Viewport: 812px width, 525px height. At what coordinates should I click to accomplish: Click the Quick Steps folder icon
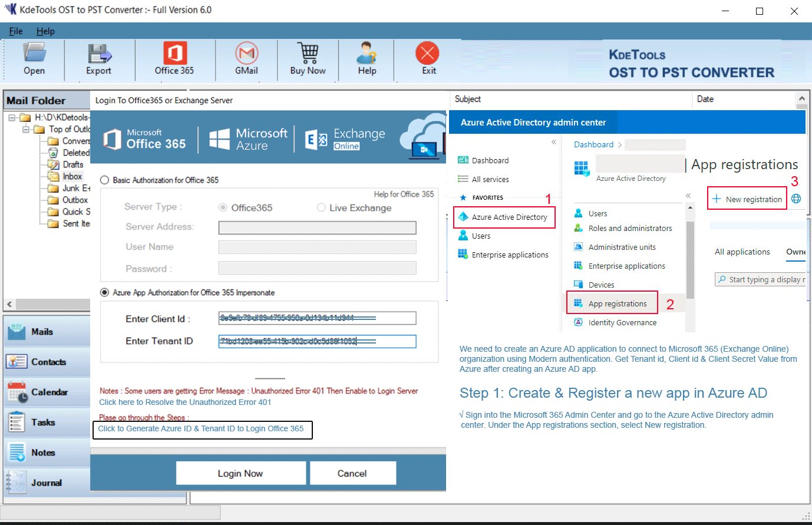pos(53,212)
